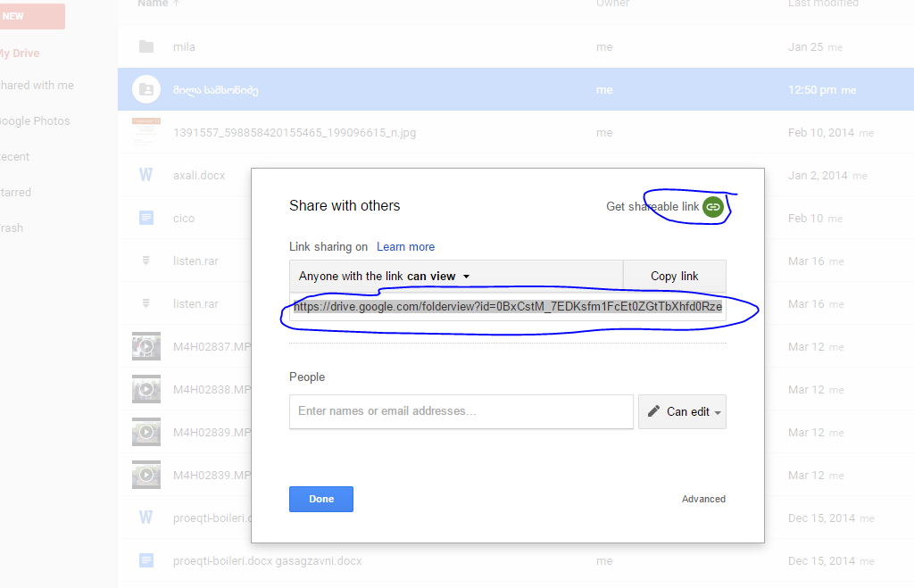Click the 'Enter names or email addresses' field
914x588 pixels.
(x=461, y=411)
